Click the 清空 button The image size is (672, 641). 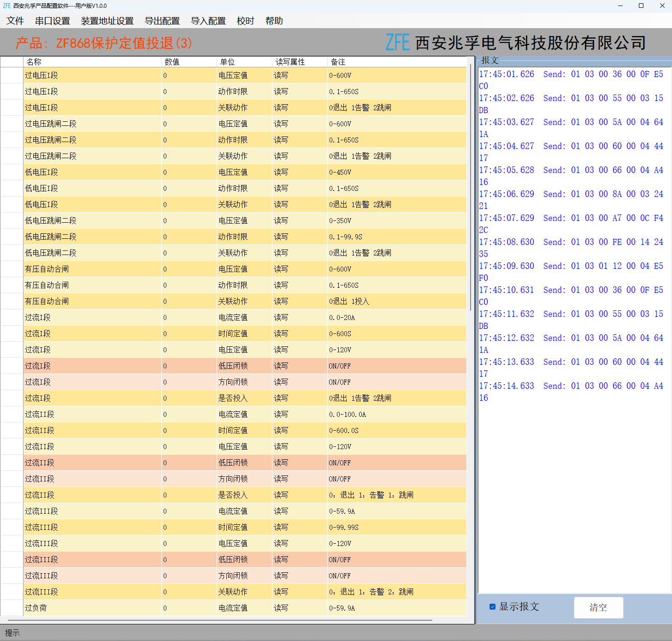pos(599,608)
